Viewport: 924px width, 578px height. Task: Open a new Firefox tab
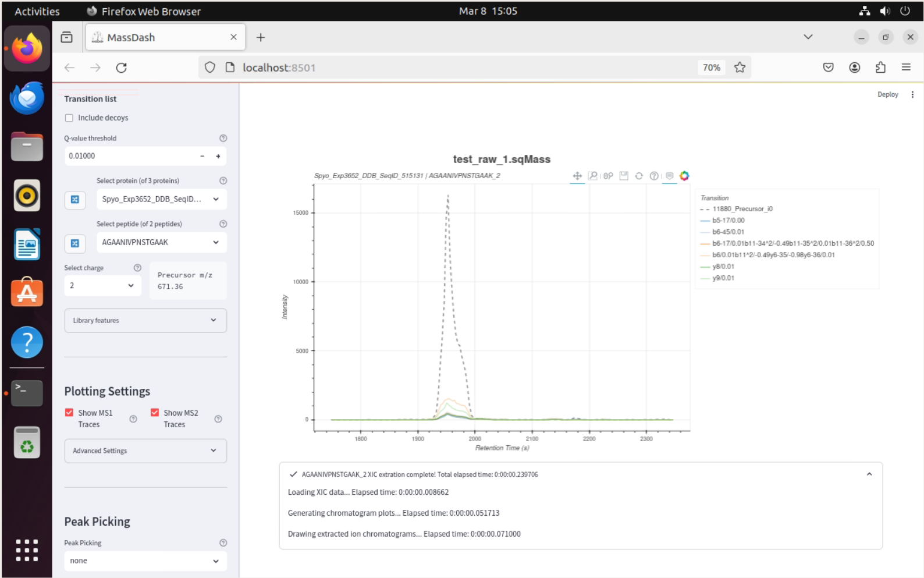(x=261, y=37)
